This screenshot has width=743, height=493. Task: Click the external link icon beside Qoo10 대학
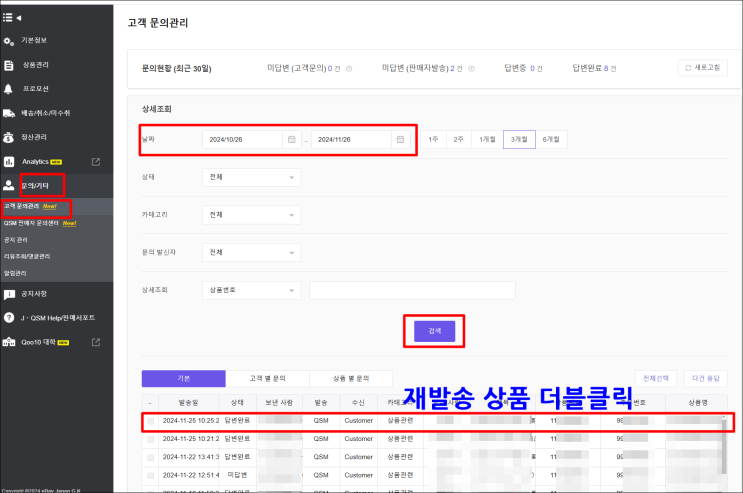pos(96,342)
